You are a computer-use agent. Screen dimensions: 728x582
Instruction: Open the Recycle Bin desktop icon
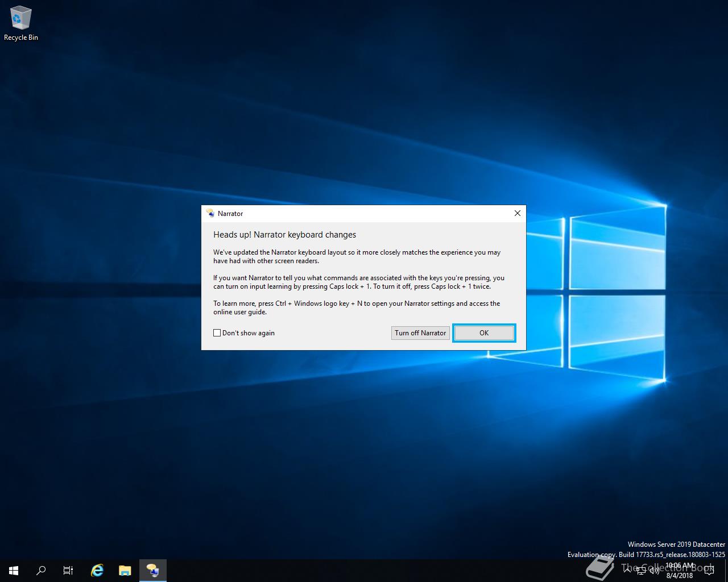pyautogui.click(x=20, y=24)
